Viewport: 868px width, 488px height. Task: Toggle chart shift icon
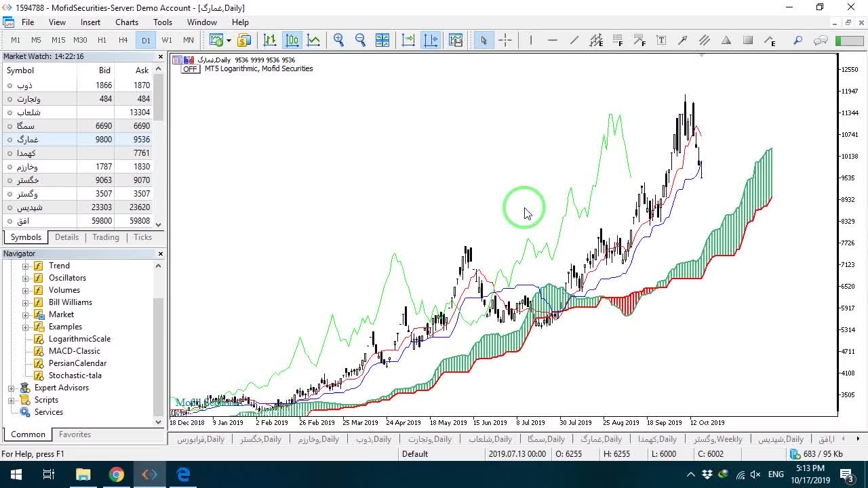click(x=431, y=41)
